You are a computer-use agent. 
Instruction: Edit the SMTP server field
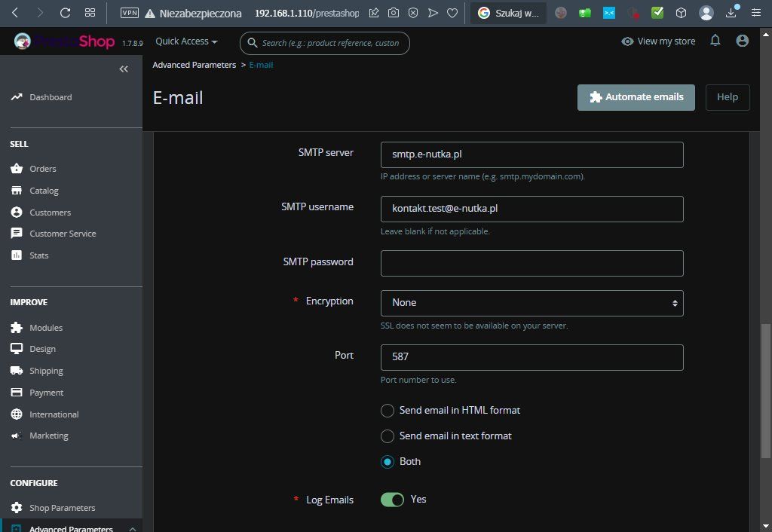[x=532, y=154]
